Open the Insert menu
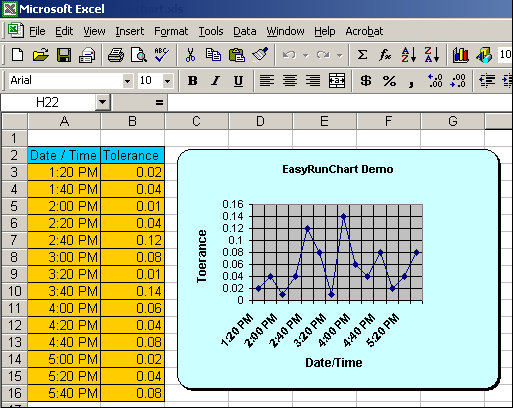 point(130,31)
